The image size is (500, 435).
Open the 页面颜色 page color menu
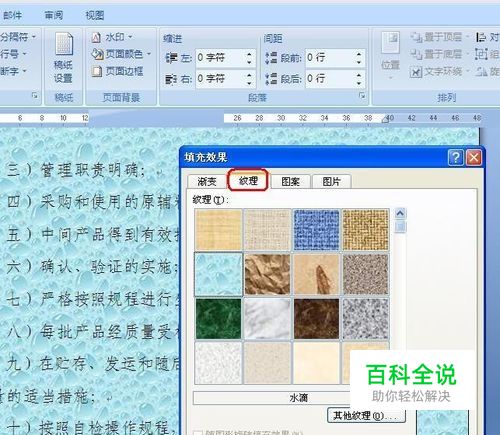pyautogui.click(x=121, y=54)
